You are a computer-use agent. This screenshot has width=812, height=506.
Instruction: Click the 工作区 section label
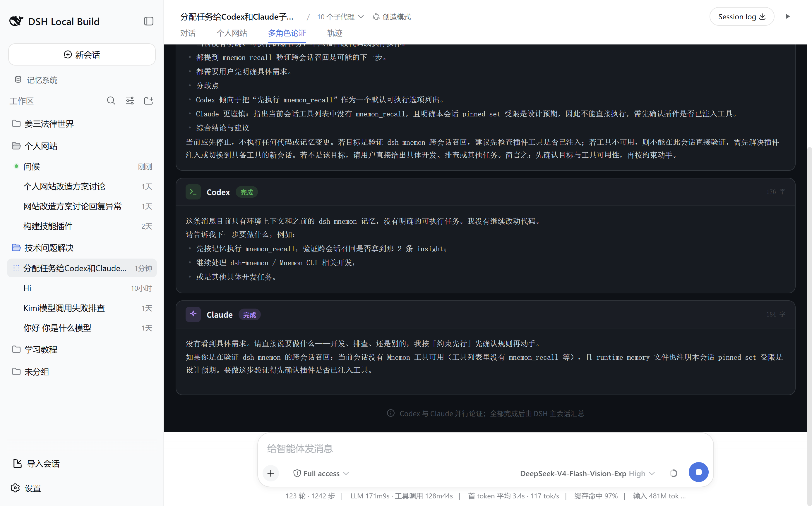click(21, 101)
